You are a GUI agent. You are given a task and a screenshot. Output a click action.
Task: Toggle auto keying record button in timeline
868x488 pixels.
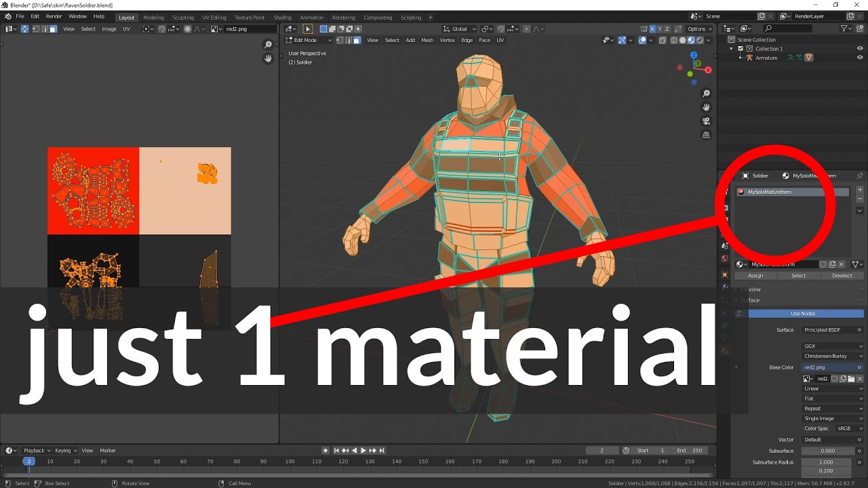click(x=325, y=451)
